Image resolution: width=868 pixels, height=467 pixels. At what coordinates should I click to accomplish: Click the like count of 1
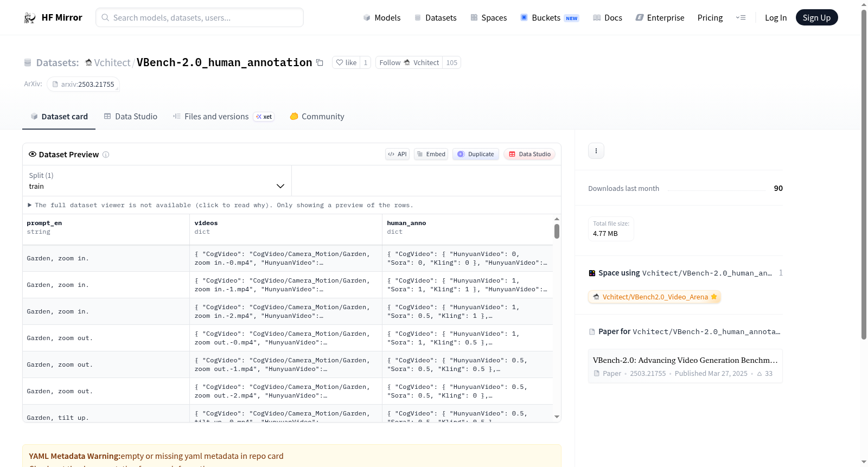(x=366, y=63)
